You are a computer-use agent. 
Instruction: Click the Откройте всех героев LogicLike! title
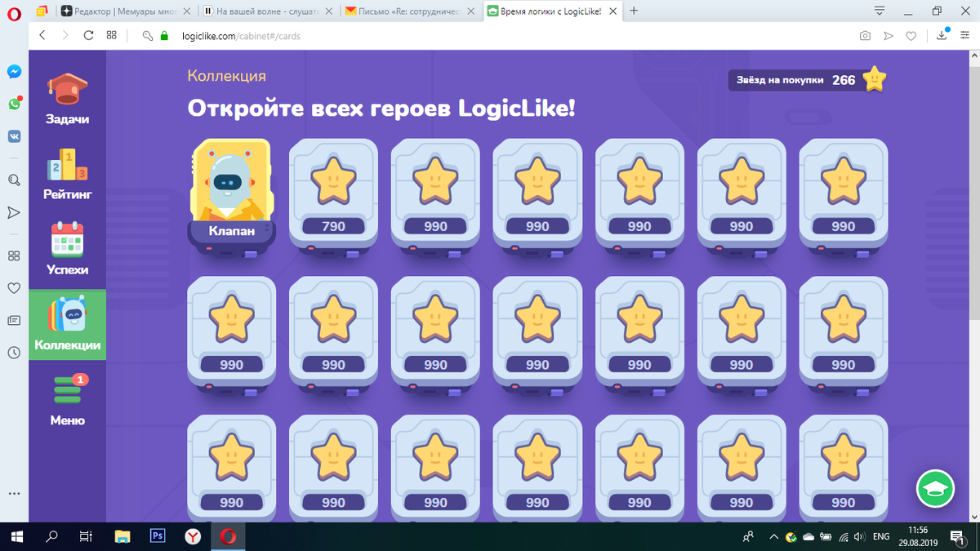381,108
